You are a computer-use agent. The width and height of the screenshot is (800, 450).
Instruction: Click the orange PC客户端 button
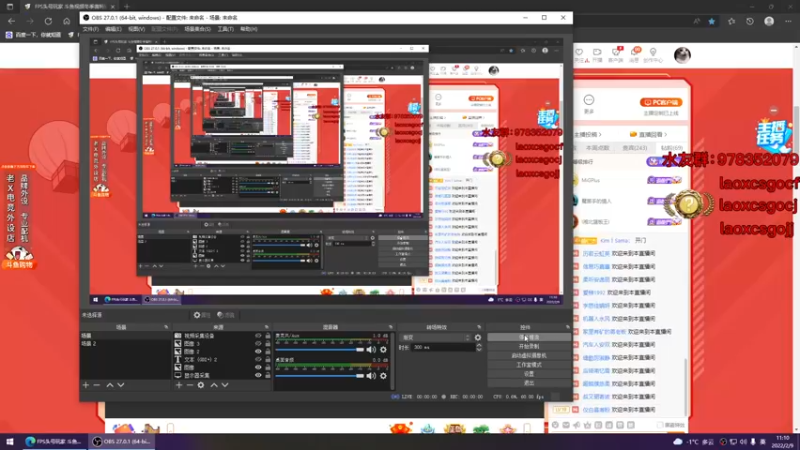click(661, 103)
